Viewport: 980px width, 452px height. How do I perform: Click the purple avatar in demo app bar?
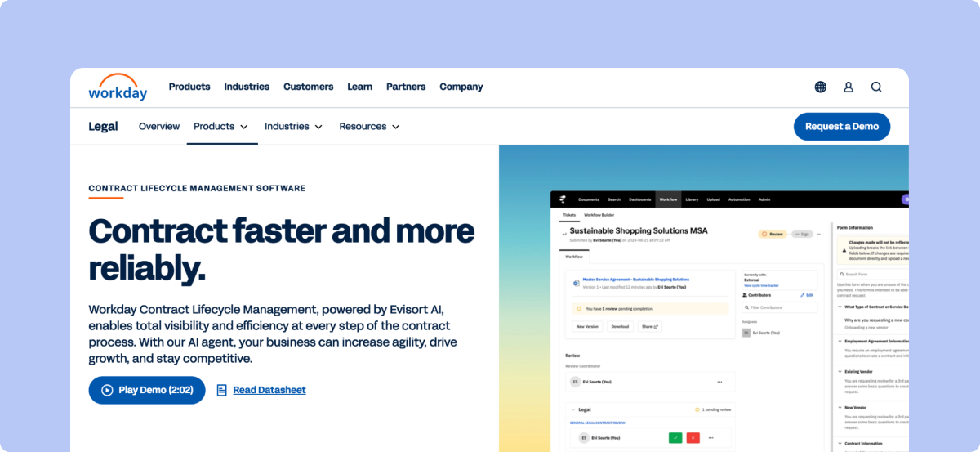tap(905, 199)
